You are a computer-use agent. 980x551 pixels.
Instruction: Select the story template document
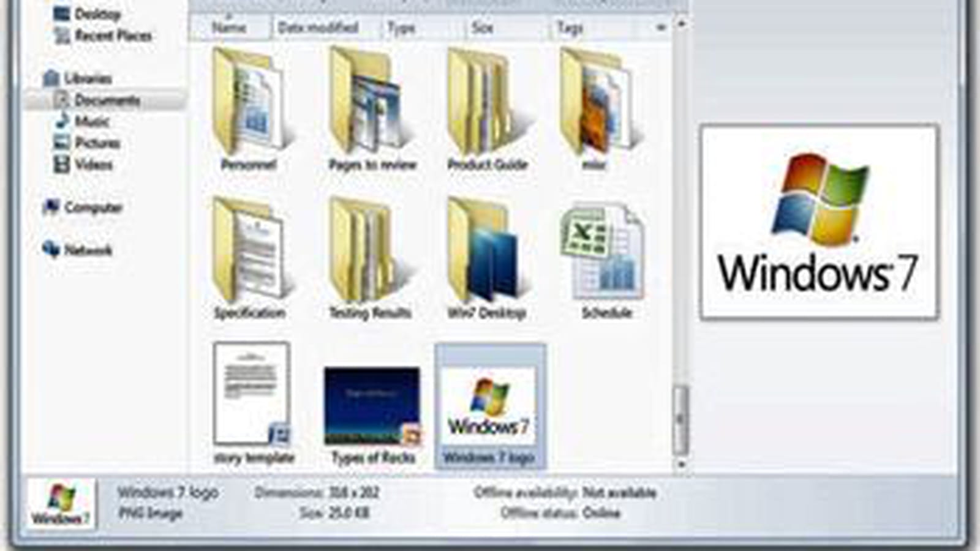tap(253, 404)
